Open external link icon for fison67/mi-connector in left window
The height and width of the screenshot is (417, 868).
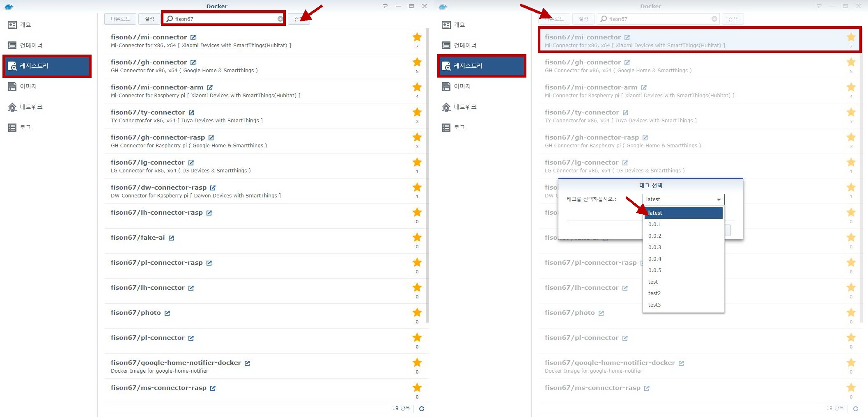(193, 38)
